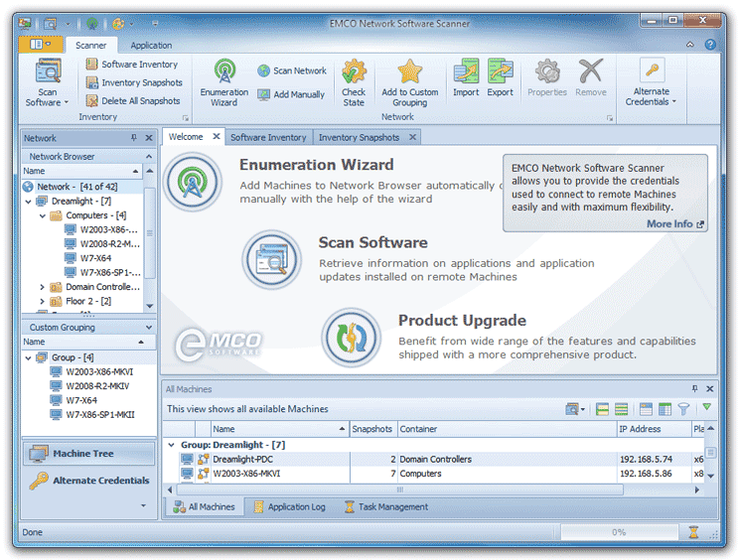739x560 pixels.
Task: Close the All Machines panel
Action: click(710, 389)
